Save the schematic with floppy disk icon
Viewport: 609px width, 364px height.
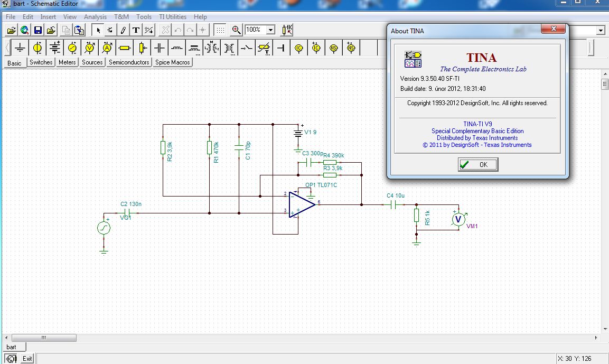[x=38, y=30]
